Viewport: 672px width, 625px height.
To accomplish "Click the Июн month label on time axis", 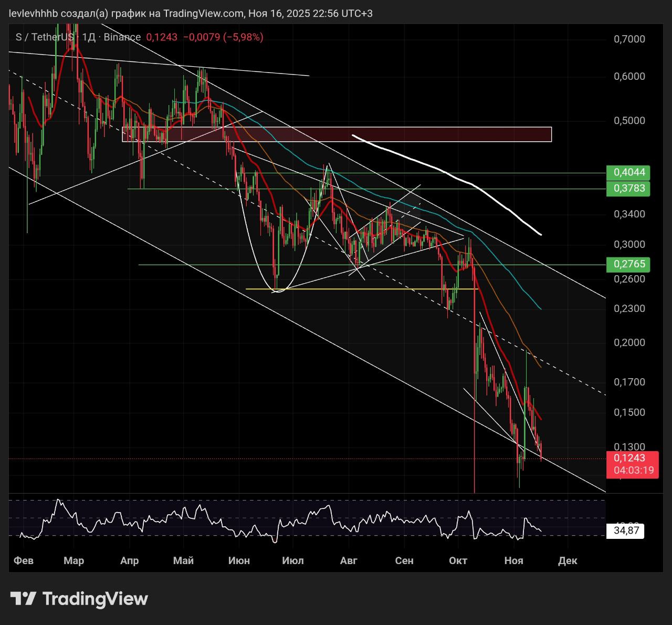I will (x=239, y=560).
